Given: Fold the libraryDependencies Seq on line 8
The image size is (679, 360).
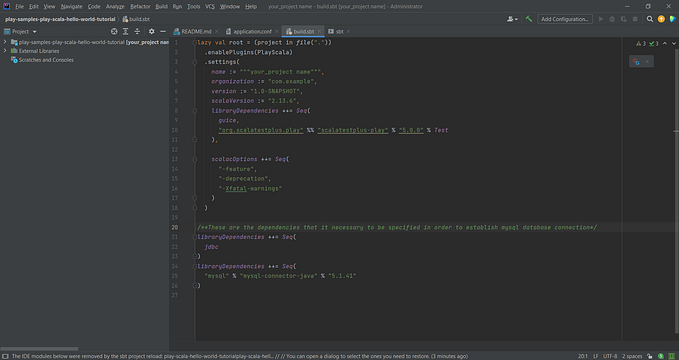Looking at the screenshot, I should 195,110.
